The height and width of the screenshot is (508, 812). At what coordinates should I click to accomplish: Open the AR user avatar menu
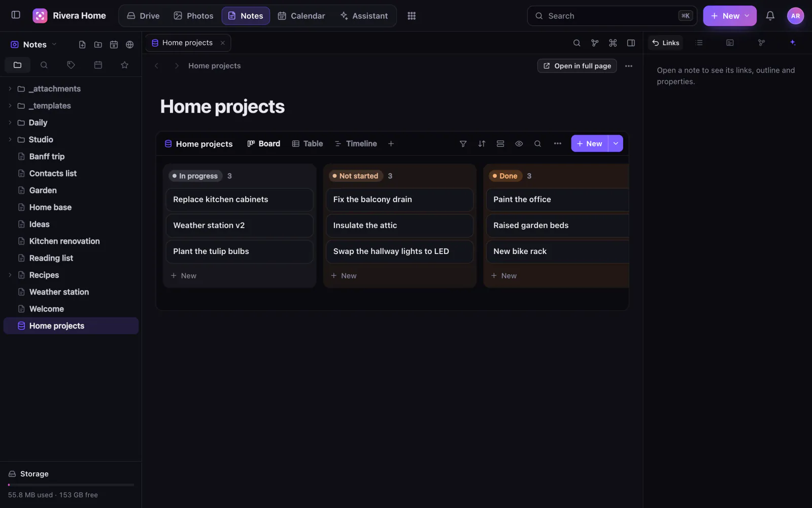pos(795,16)
